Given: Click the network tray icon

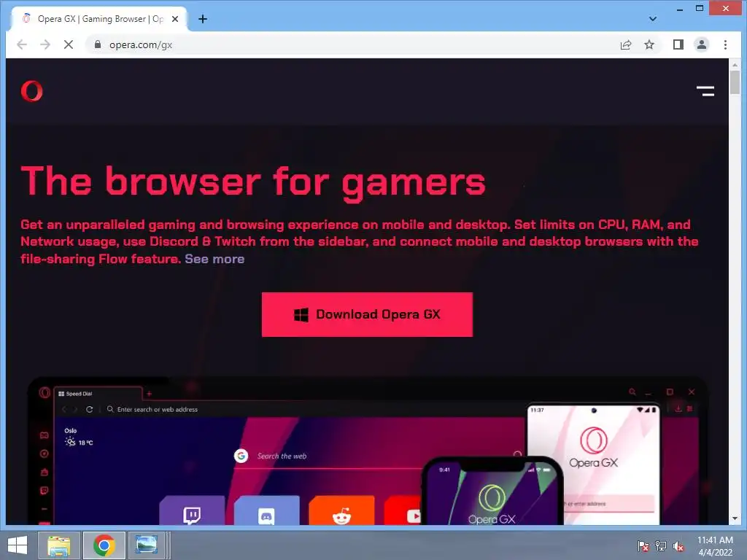Looking at the screenshot, I should (661, 546).
